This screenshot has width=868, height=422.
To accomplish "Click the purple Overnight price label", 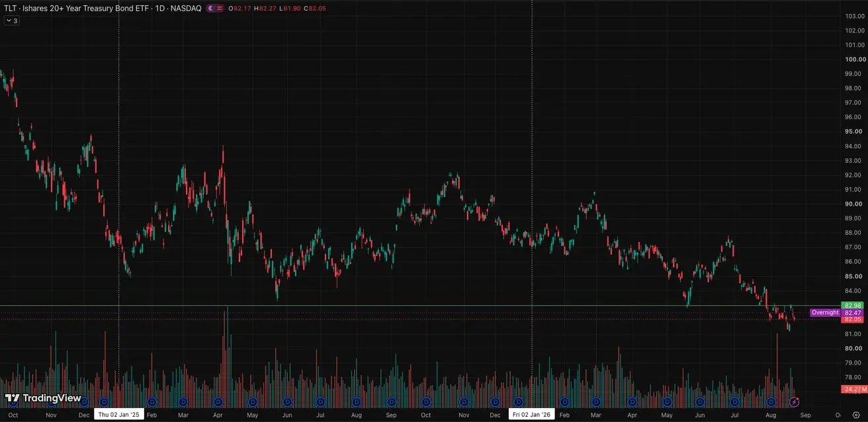I will point(825,312).
